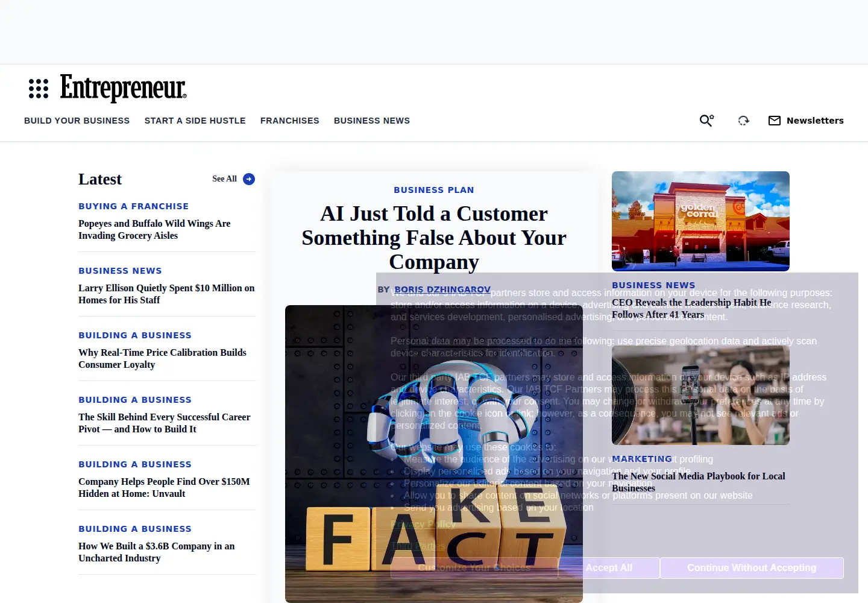Viewport: 868px width, 603px height.
Task: Click the Business News label above Larry Ellison
Action: click(121, 271)
